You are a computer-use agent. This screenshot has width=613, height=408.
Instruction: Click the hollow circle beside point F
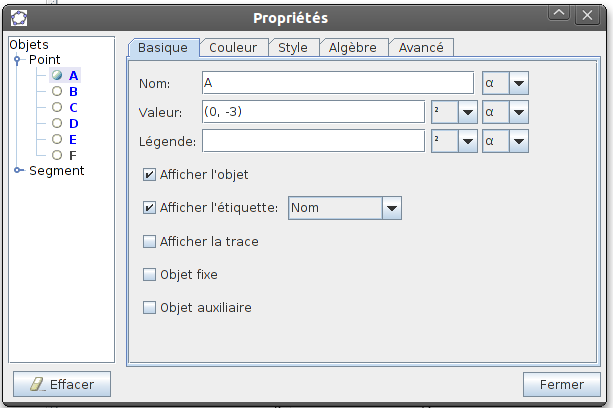(x=57, y=155)
